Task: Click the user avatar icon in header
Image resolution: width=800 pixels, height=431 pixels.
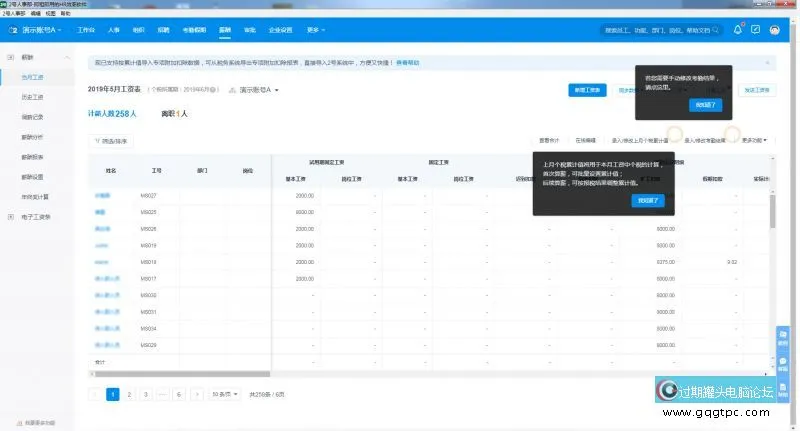Action: (x=774, y=30)
